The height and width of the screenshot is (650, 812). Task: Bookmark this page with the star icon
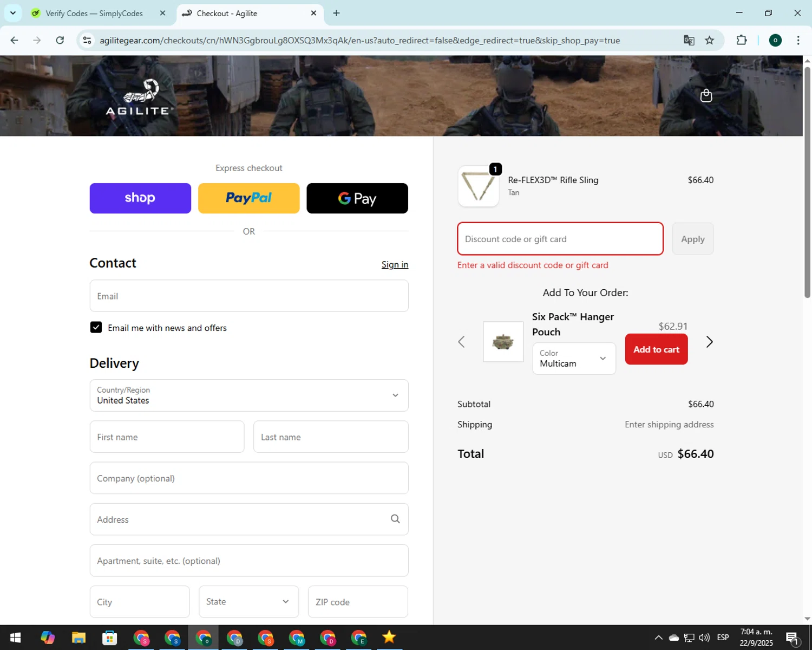click(710, 40)
